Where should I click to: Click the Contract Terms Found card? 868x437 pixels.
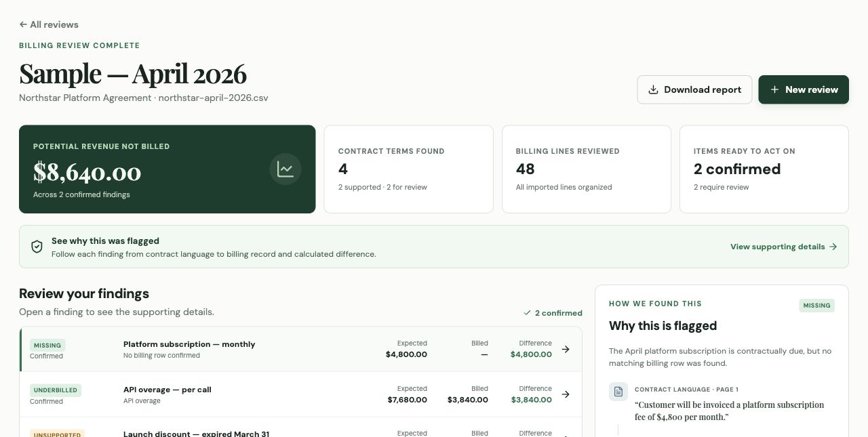pos(409,169)
